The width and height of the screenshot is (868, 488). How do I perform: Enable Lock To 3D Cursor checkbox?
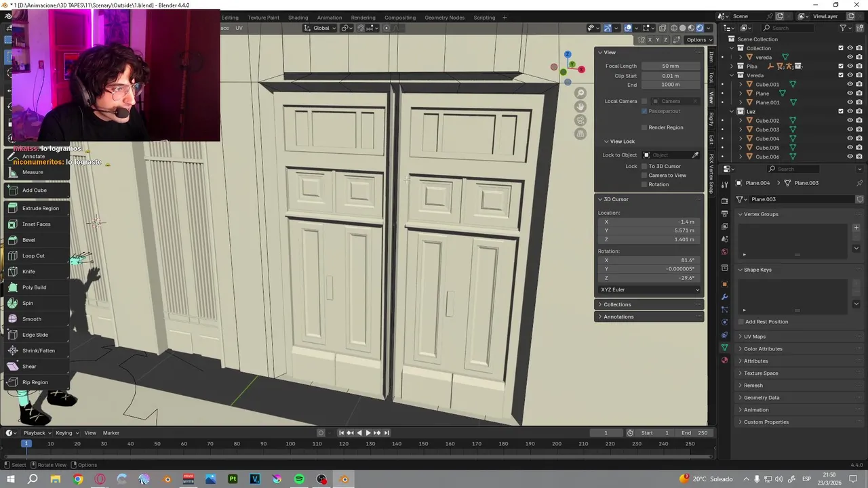(644, 166)
